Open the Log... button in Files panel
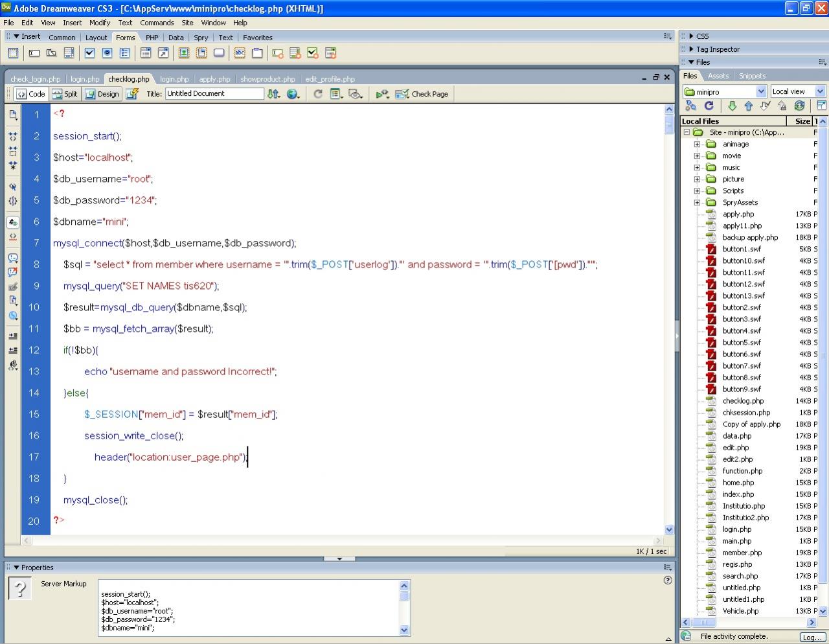 812,638
